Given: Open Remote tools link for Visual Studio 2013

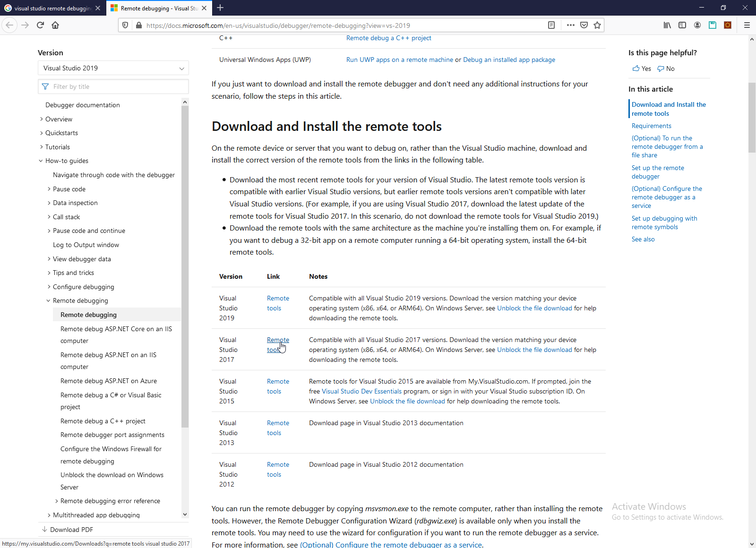Looking at the screenshot, I should [278, 428].
